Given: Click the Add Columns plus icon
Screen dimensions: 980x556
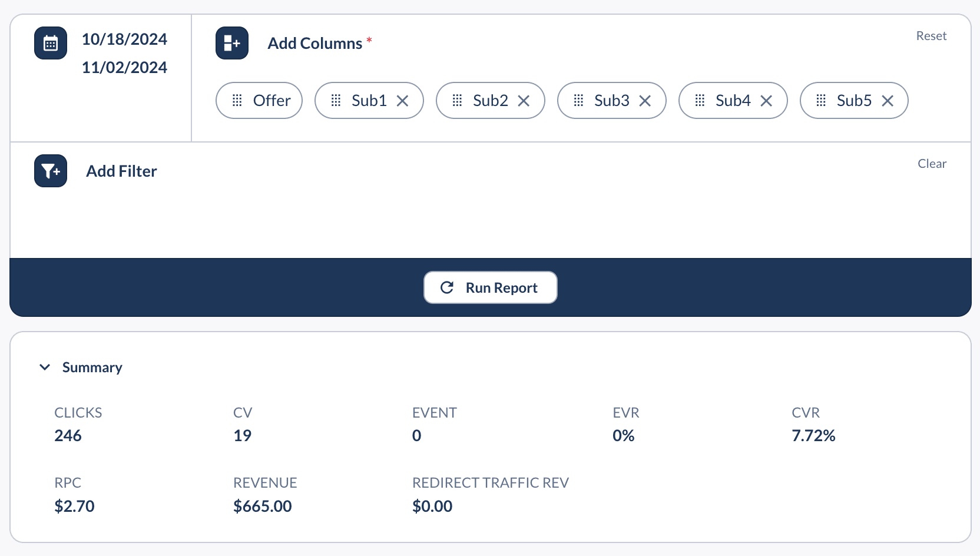Looking at the screenshot, I should pos(232,43).
